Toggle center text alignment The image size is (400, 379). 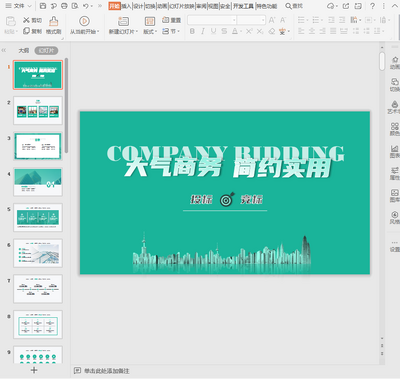312,31
